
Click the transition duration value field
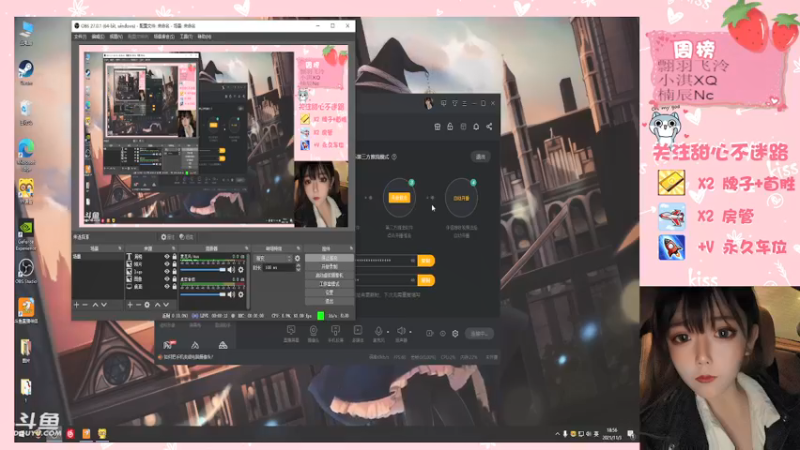click(279, 267)
